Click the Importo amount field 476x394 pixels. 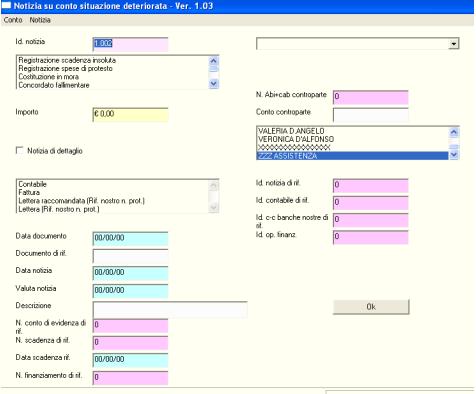[x=130, y=115]
